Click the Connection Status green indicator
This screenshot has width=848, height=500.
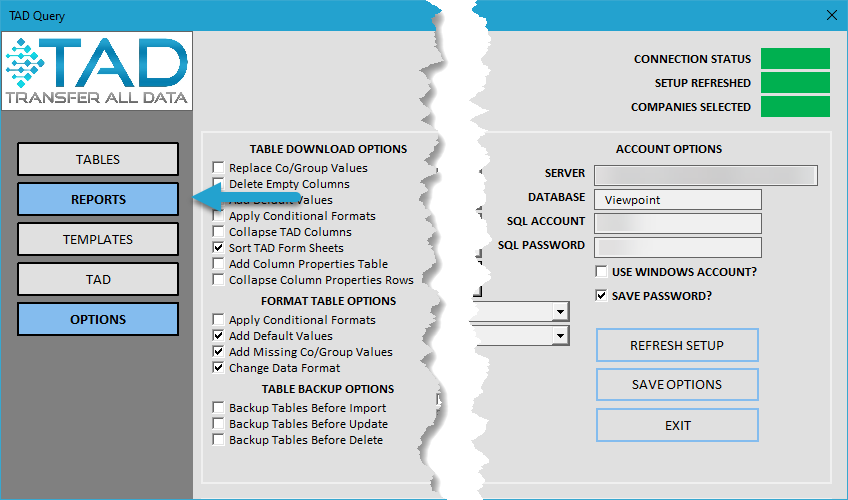[x=795, y=58]
